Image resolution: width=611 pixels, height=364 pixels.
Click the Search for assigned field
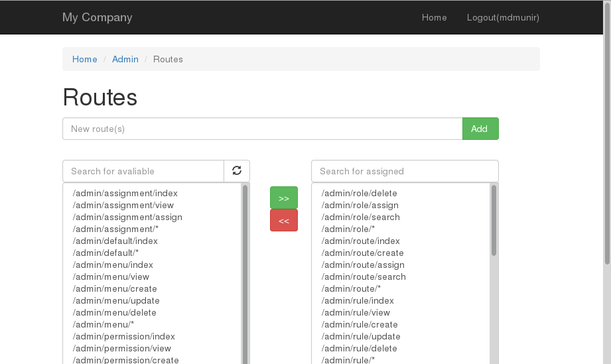[405, 171]
